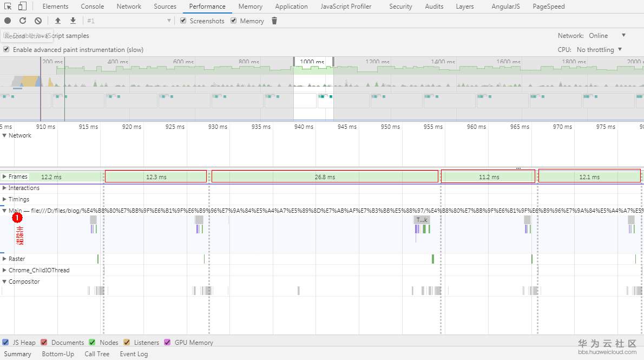Viewport: 644px width, 360px height.
Task: Select the 12.2 ms frame
Action: click(x=51, y=176)
